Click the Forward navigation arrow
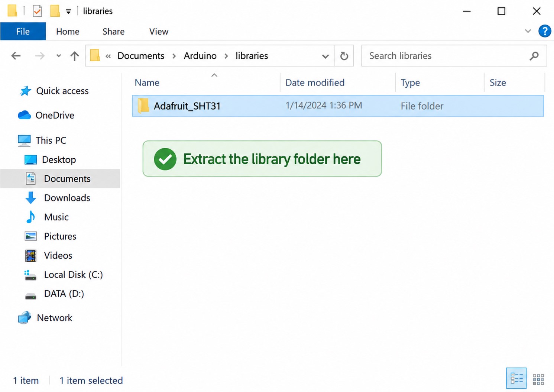 pyautogui.click(x=39, y=56)
